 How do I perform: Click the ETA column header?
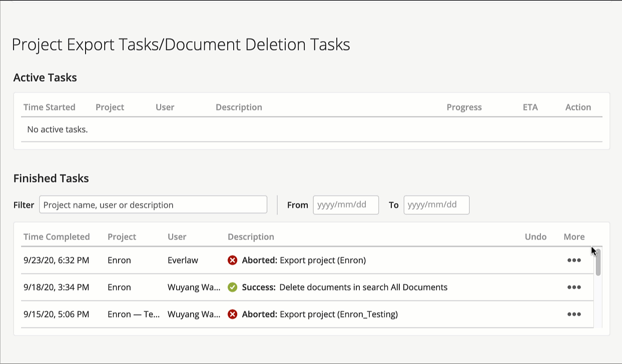click(530, 107)
